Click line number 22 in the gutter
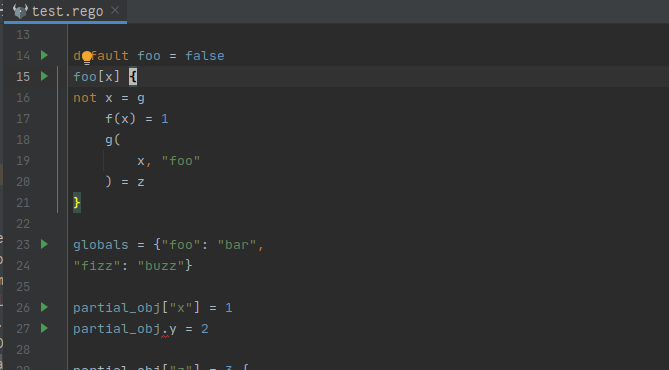 (x=23, y=224)
